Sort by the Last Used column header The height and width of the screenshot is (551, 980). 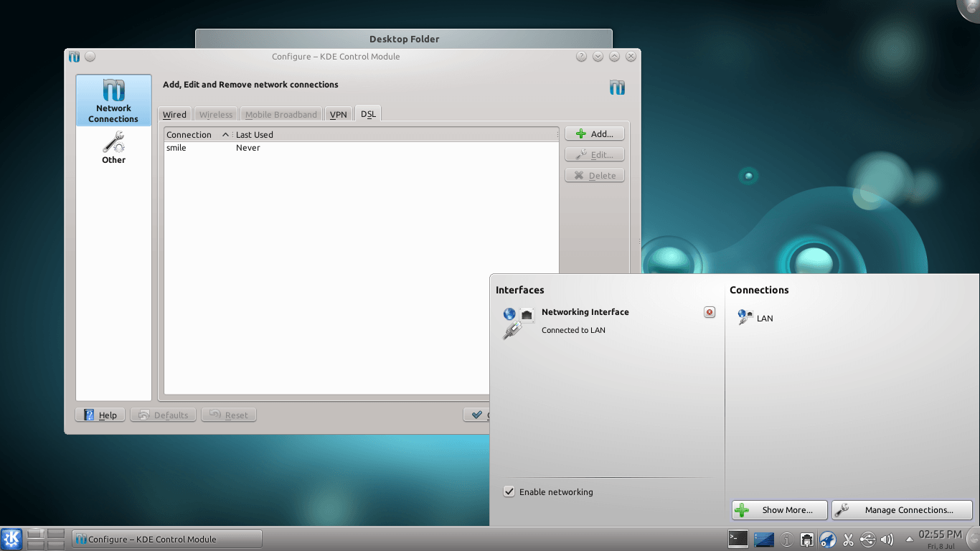coord(395,135)
